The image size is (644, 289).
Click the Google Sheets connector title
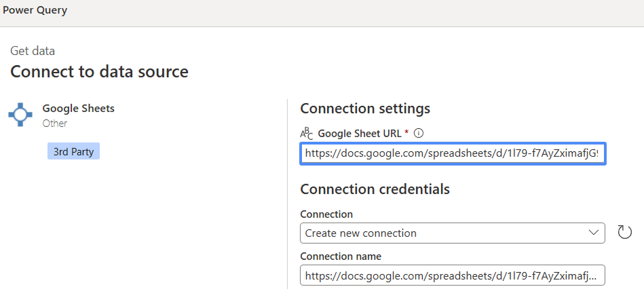coord(79,109)
